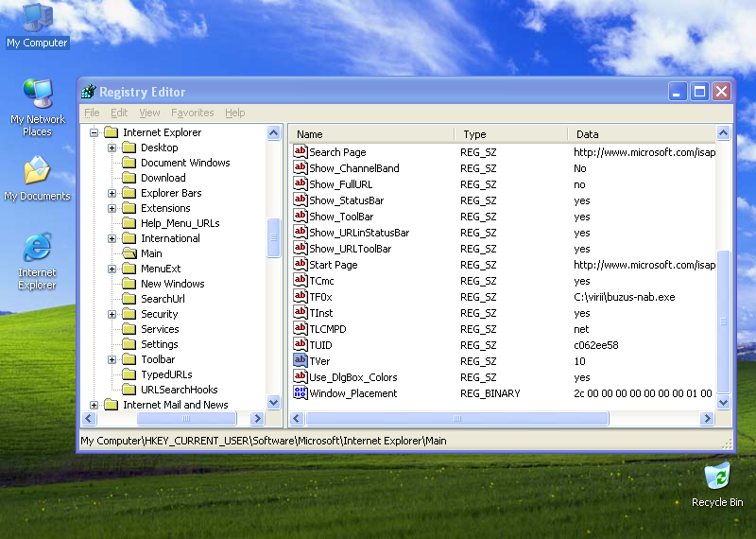
Task: Pick the Show_ToolBar value icon
Action: [301, 216]
